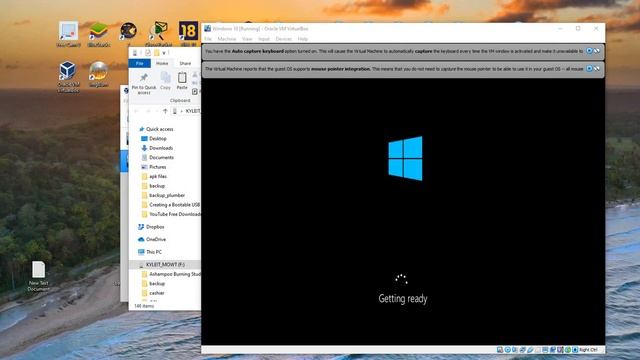
Task: Click the New folder icon in Explorer title bar
Action: click(157, 53)
